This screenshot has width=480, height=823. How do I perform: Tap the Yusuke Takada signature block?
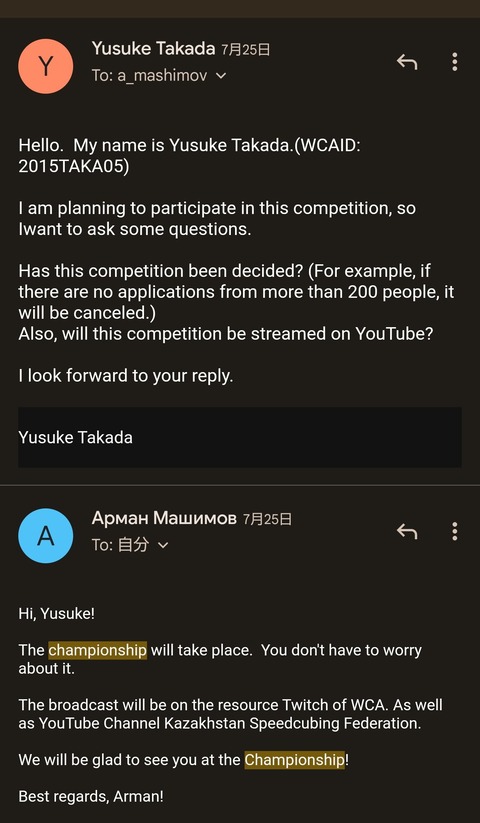pos(240,437)
